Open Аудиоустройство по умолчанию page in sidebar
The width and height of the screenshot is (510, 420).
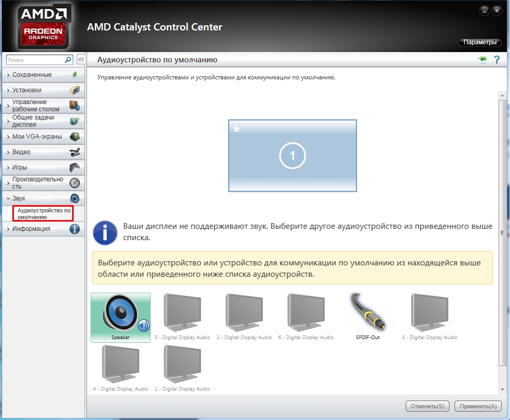click(x=43, y=214)
